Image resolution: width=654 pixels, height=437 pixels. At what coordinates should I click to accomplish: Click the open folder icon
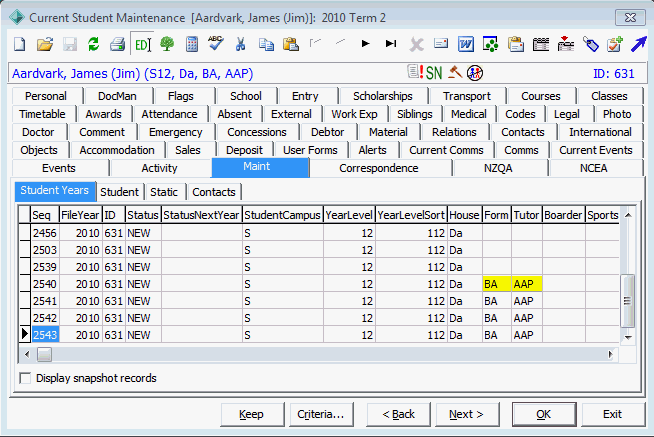click(x=45, y=44)
